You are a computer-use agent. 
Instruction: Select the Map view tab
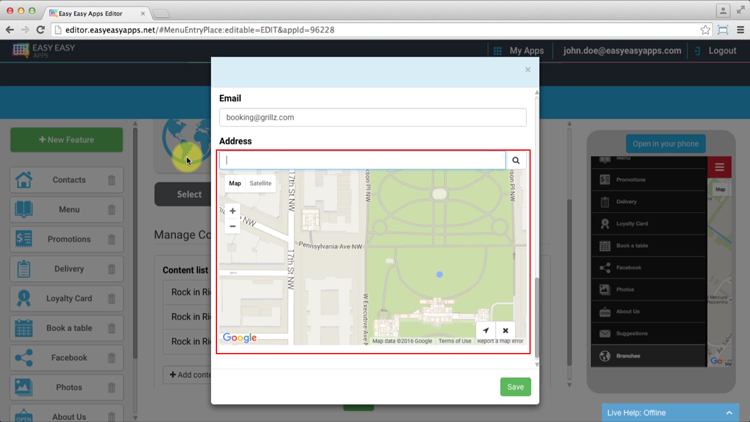pyautogui.click(x=235, y=183)
